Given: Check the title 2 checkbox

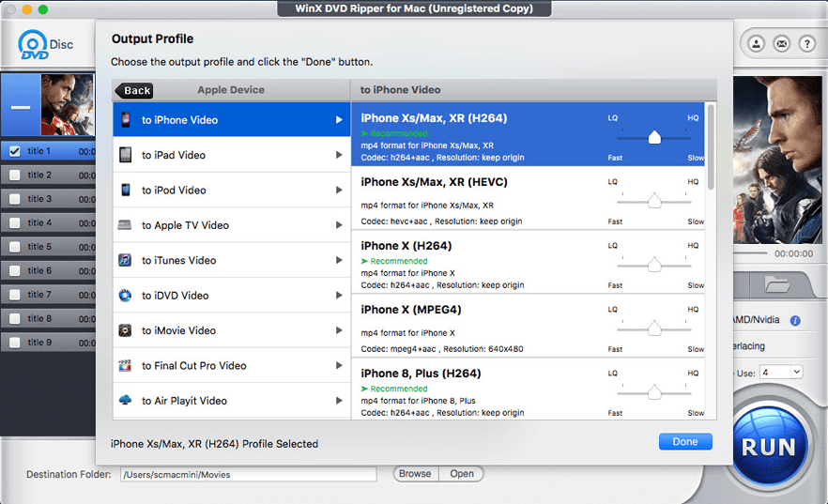Looking at the screenshot, I should point(15,175).
